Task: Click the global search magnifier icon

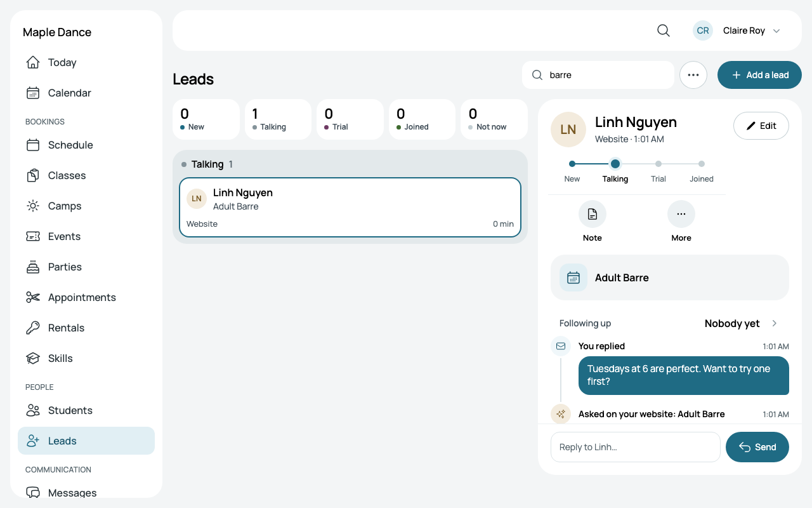Action: click(664, 30)
